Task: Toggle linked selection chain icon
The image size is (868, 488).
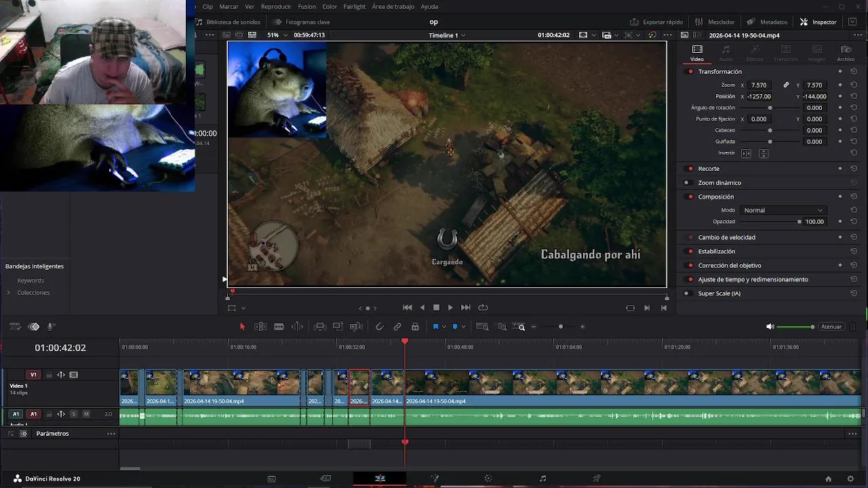Action: coord(397,327)
